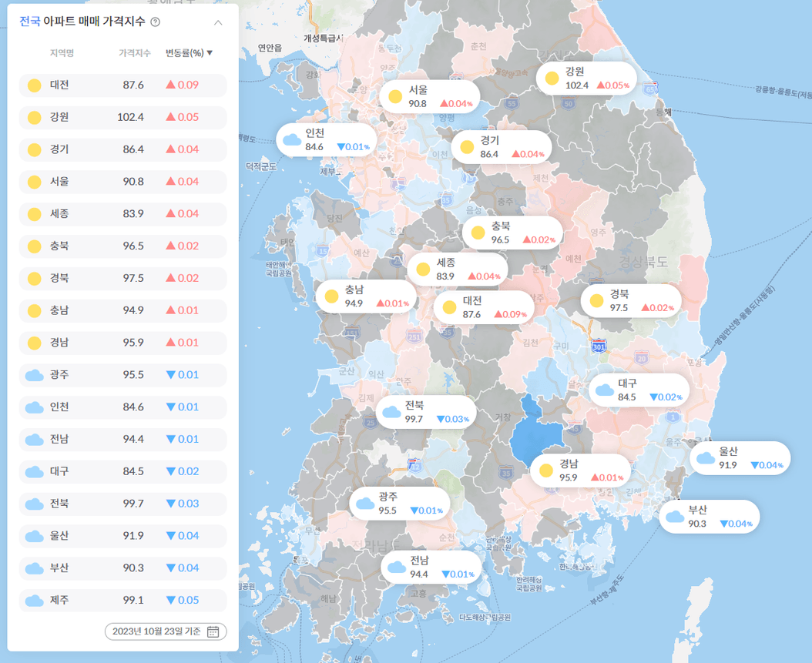Image resolution: width=812 pixels, height=663 pixels.
Task: Collapse the price index panel with chevron
Action: point(218,22)
